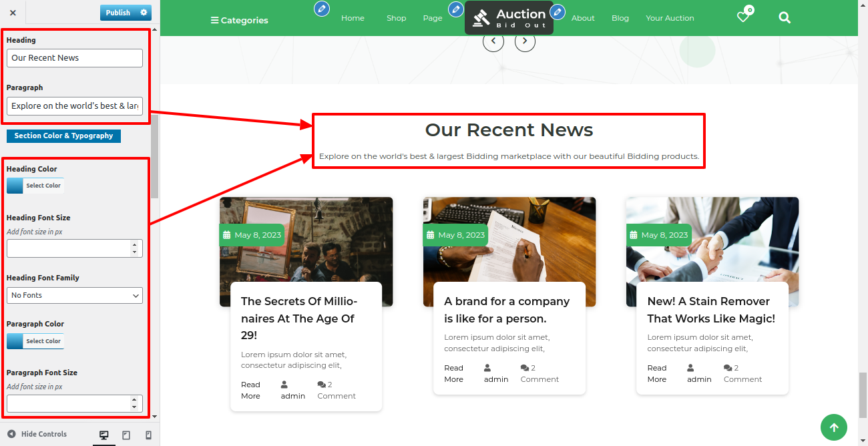Close the customizer with X icon
This screenshot has width=868, height=446.
pos(13,13)
